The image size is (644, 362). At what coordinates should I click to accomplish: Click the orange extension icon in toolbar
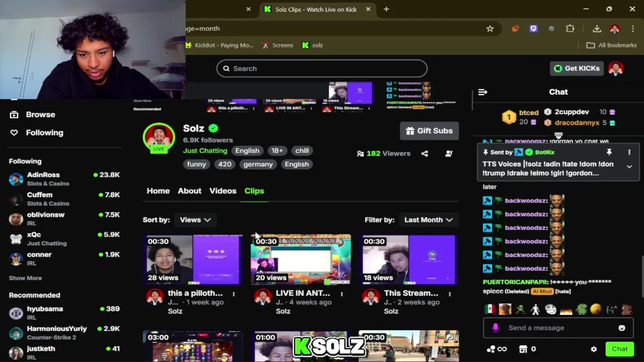point(515,29)
